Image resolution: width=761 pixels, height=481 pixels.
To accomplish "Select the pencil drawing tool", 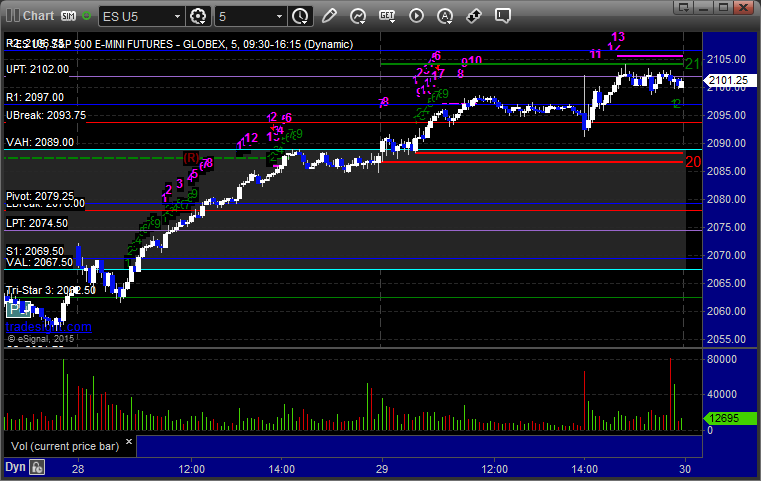I will [329, 16].
